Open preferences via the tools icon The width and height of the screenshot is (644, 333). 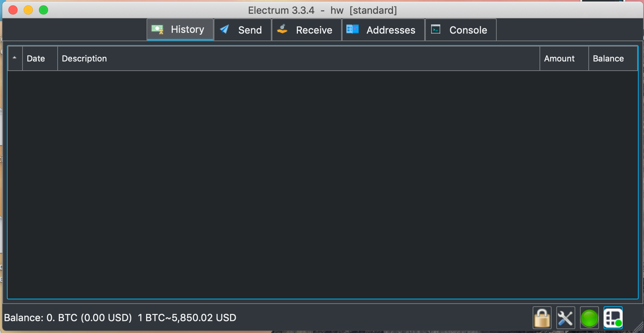click(x=565, y=318)
